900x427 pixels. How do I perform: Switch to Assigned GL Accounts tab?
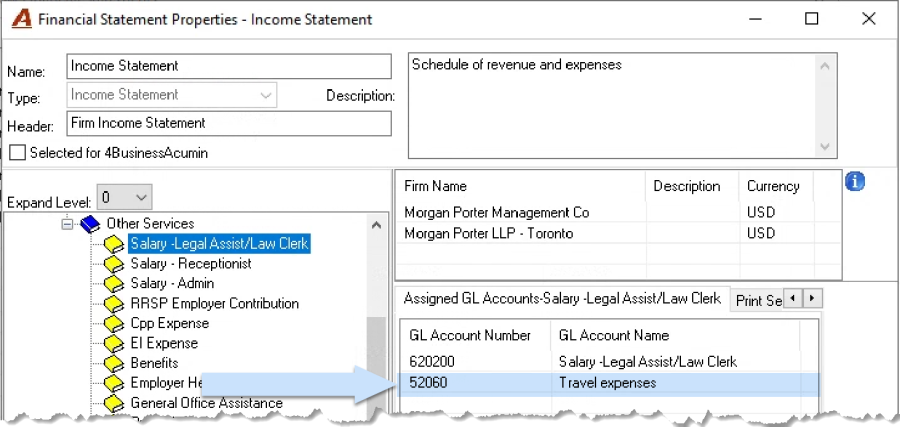tap(562, 298)
